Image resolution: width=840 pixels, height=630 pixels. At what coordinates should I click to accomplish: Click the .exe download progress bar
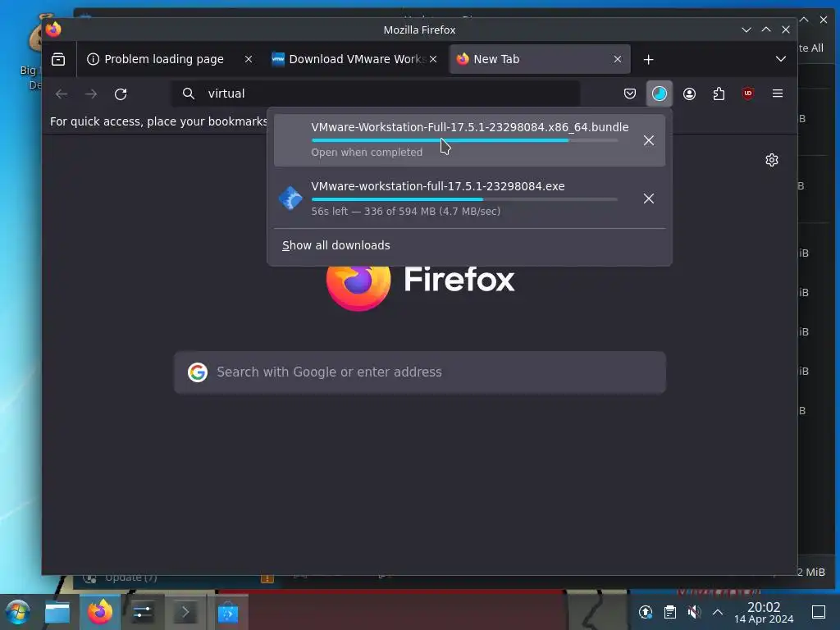(x=464, y=199)
